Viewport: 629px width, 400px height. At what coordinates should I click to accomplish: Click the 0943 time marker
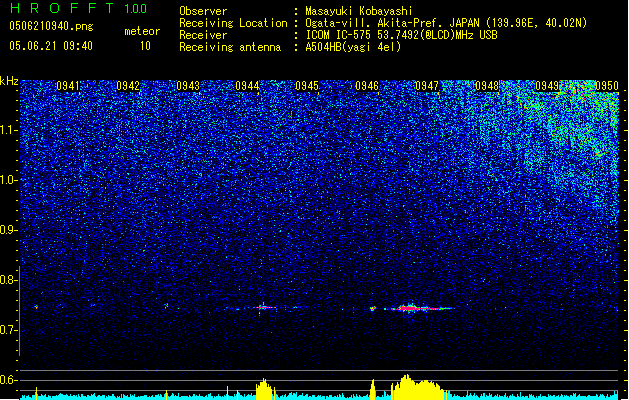point(188,86)
